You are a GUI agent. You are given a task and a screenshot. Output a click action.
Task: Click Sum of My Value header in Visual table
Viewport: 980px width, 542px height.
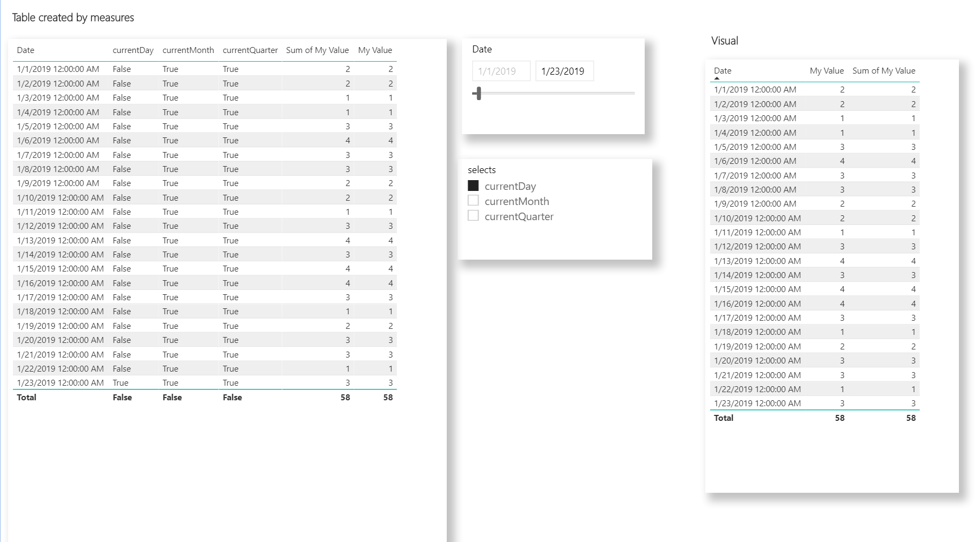884,71
